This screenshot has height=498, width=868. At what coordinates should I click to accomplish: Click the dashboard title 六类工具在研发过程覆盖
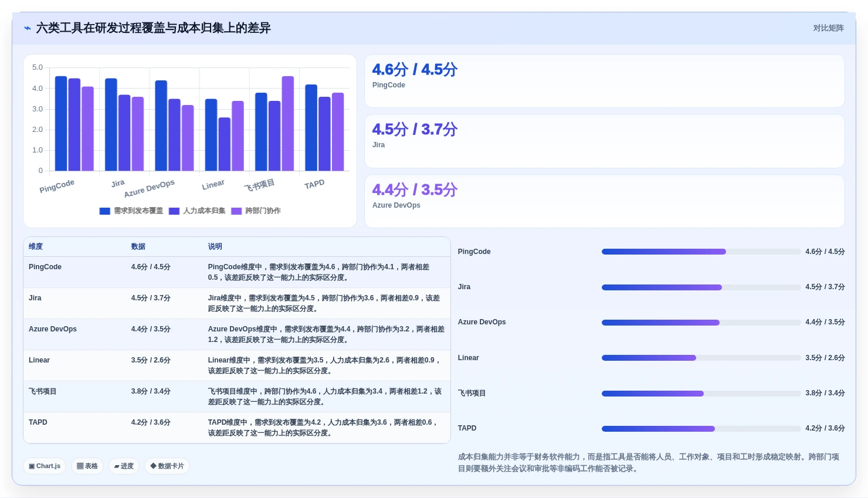(153, 28)
